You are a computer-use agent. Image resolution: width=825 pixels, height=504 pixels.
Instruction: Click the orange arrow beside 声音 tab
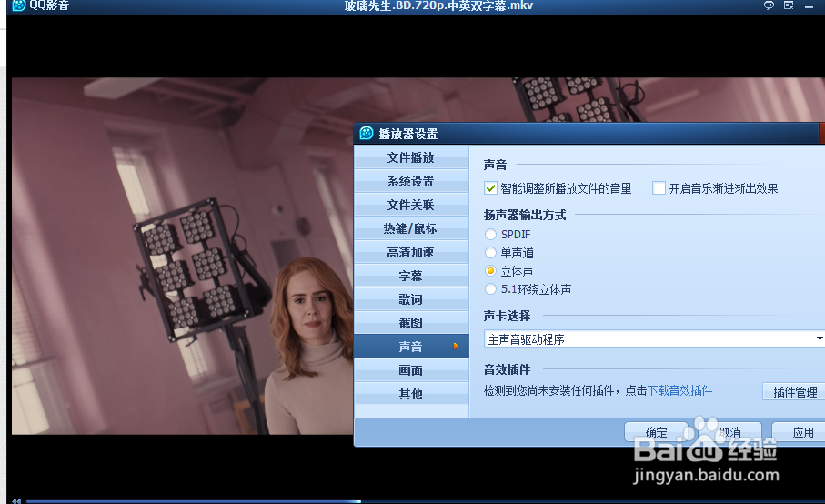click(457, 347)
